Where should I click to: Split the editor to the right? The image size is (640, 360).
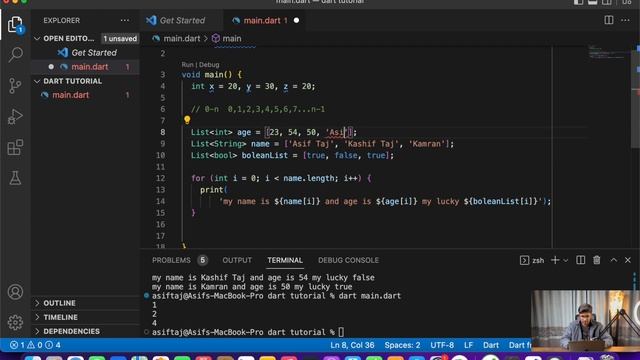point(609,20)
